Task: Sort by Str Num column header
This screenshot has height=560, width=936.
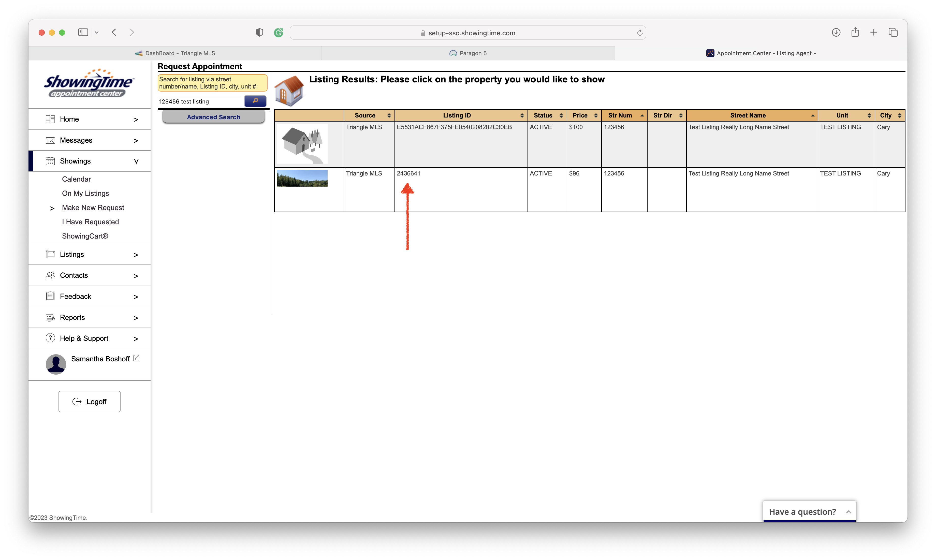Action: pyautogui.click(x=624, y=115)
